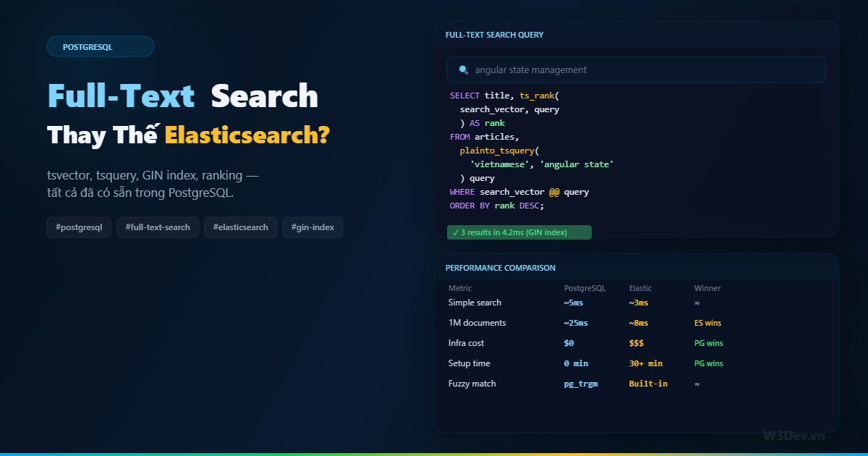Click the angular state management search field
The width and height of the screenshot is (868, 456).
(x=637, y=69)
